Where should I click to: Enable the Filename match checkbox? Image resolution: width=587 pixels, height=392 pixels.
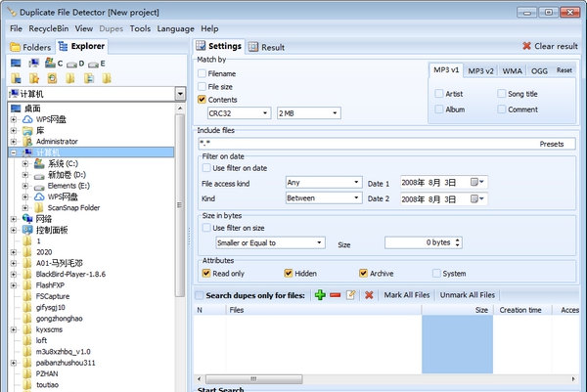click(x=203, y=73)
